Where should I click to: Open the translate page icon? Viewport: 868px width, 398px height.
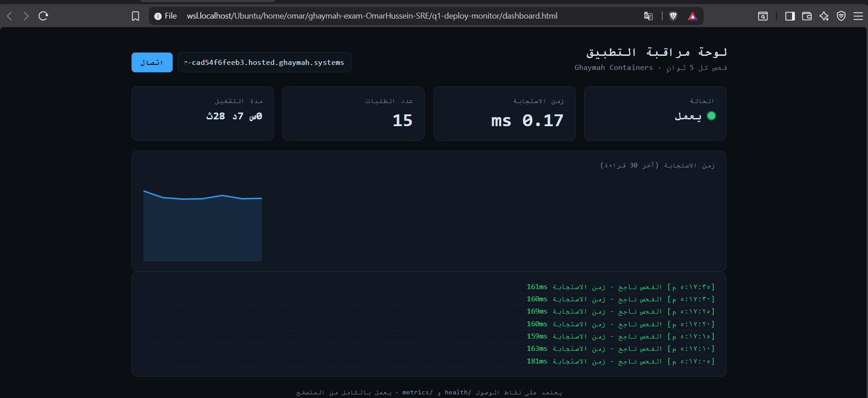[648, 16]
